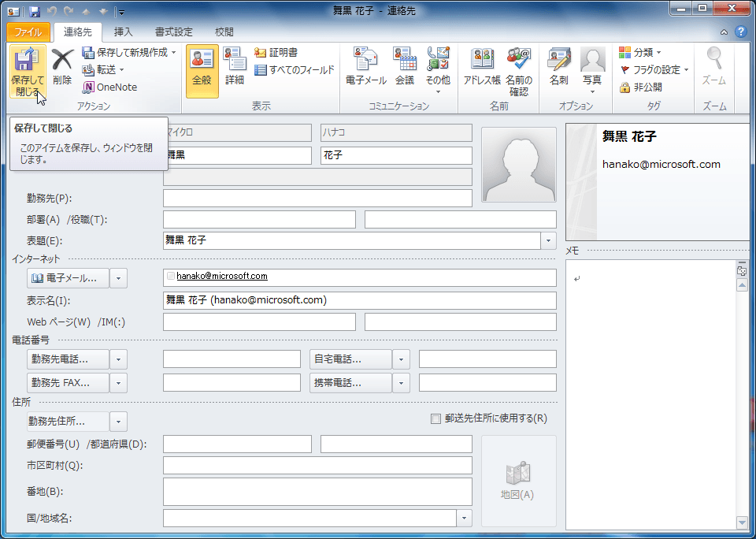This screenshot has width=756, height=539.
Task: Click the hanako@microsoft.com email link
Action: pyautogui.click(x=222, y=276)
